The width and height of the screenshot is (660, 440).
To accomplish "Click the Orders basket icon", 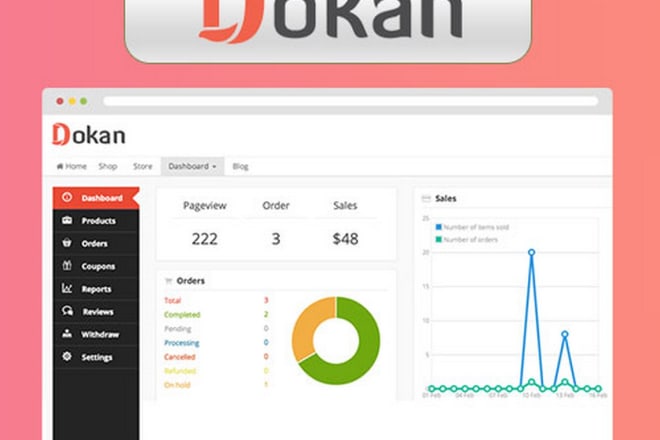I will (x=67, y=243).
